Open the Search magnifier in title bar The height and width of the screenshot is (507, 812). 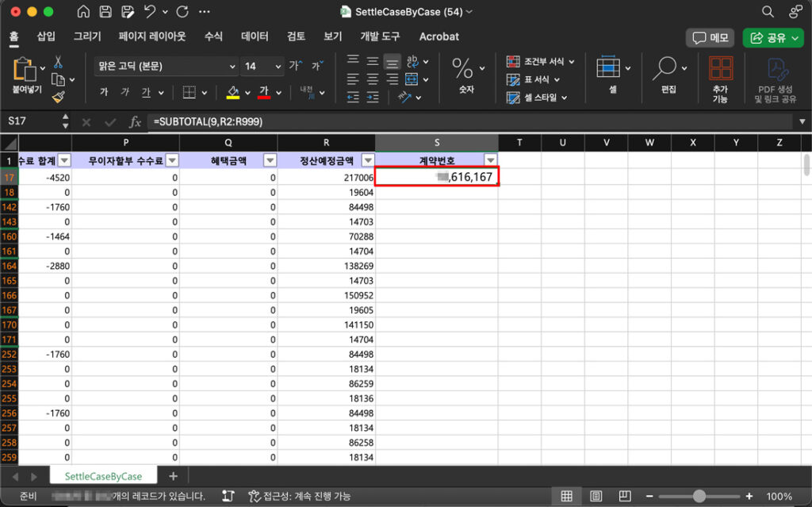(x=767, y=12)
